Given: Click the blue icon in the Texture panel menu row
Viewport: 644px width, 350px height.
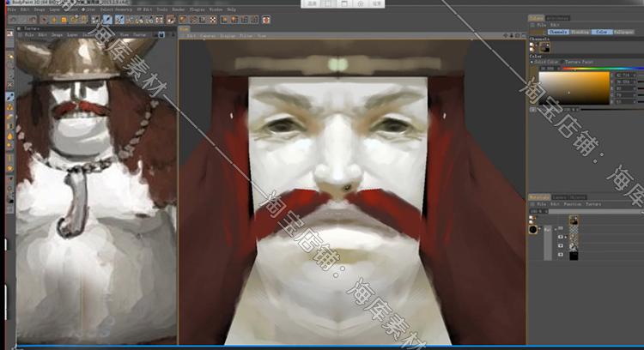Looking at the screenshot, I should [161, 35].
